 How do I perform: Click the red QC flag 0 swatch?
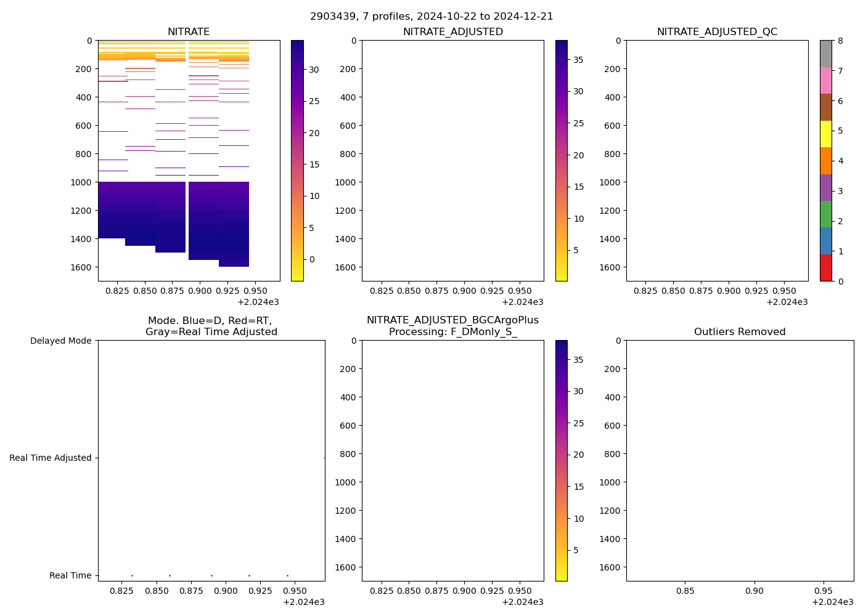(x=825, y=268)
